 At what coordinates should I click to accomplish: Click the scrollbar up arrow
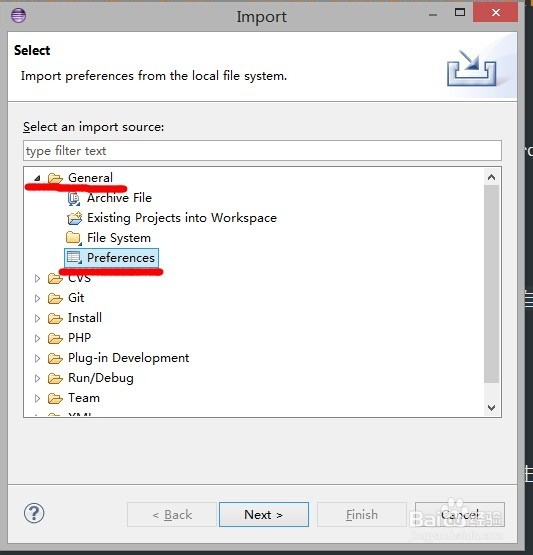tap(491, 177)
